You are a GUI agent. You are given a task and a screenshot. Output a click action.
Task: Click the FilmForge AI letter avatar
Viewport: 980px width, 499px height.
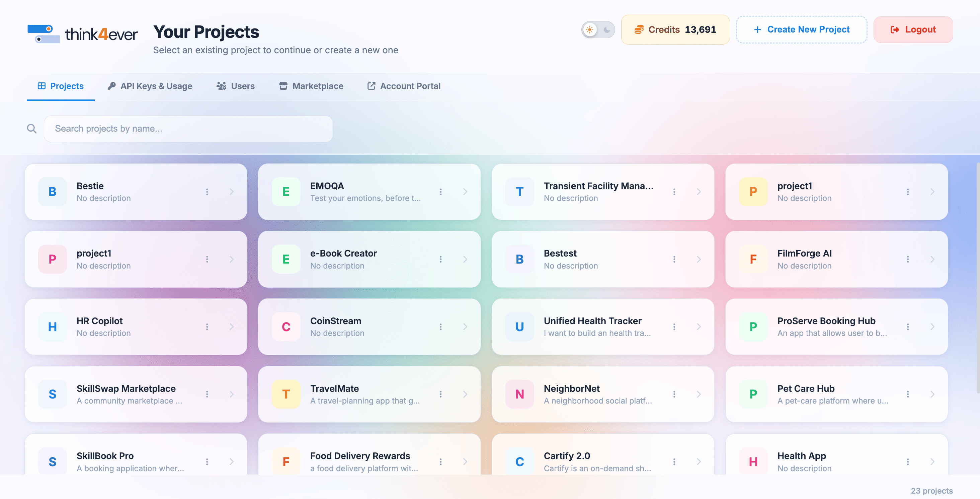(x=753, y=259)
